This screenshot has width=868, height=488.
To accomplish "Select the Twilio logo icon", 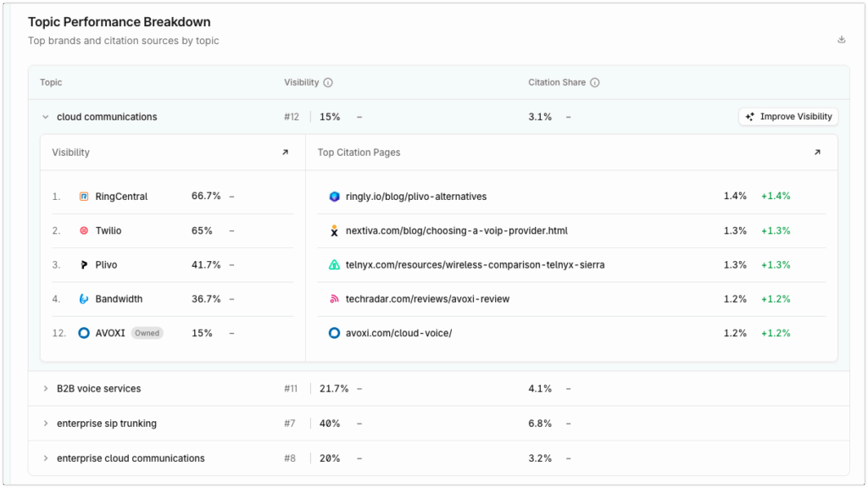I will [84, 230].
